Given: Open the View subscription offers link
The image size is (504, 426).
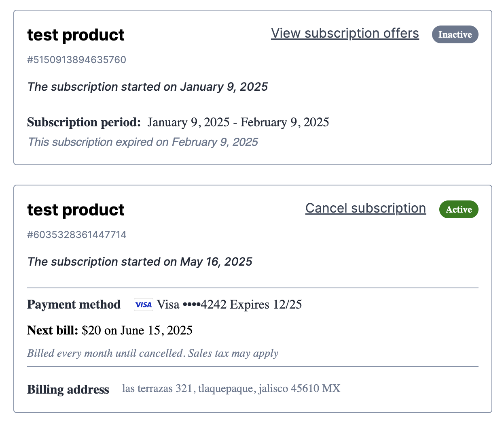Looking at the screenshot, I should (x=345, y=33).
